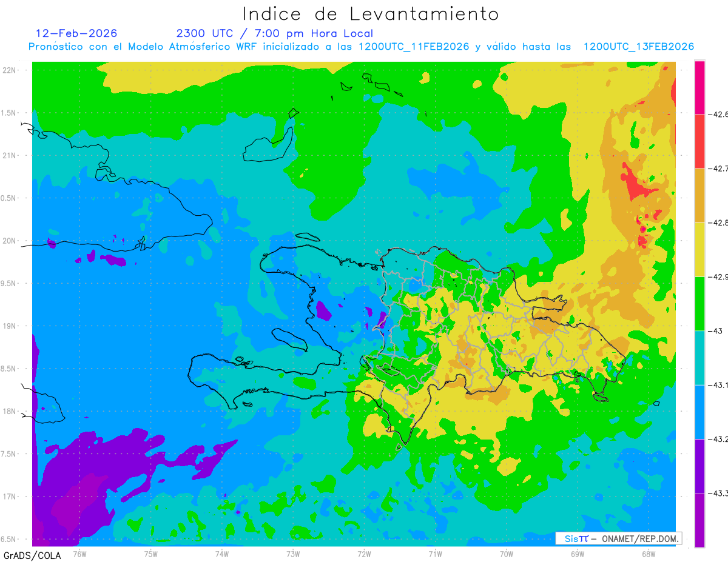Click the longitude label "71W"
The height and width of the screenshot is (562, 728).
pyautogui.click(x=435, y=554)
